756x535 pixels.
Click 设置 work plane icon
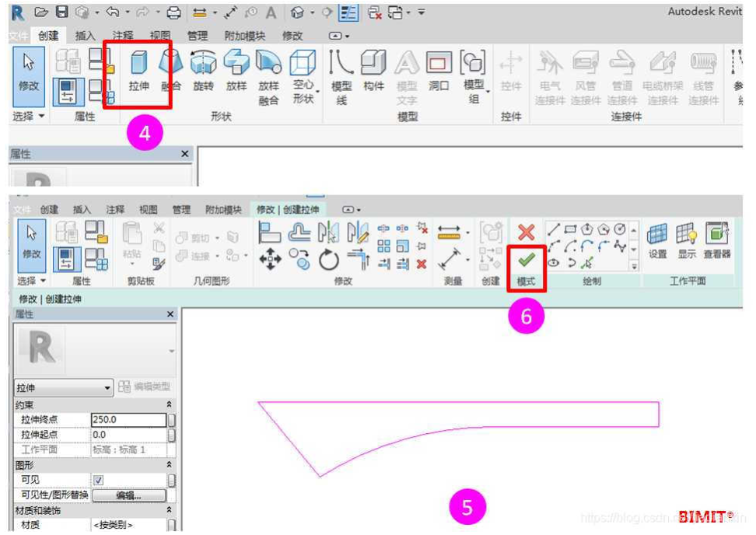658,241
